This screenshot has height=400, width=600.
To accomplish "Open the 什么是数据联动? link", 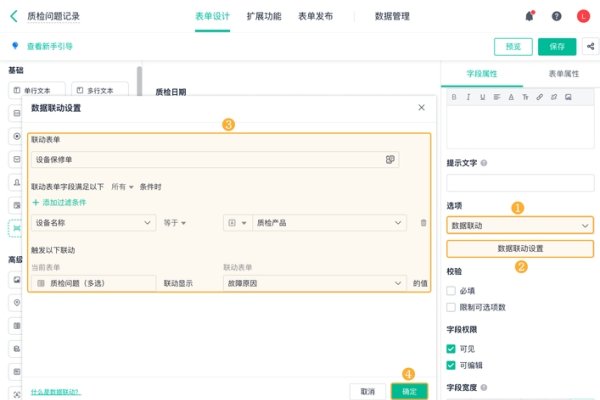I will (x=56, y=392).
